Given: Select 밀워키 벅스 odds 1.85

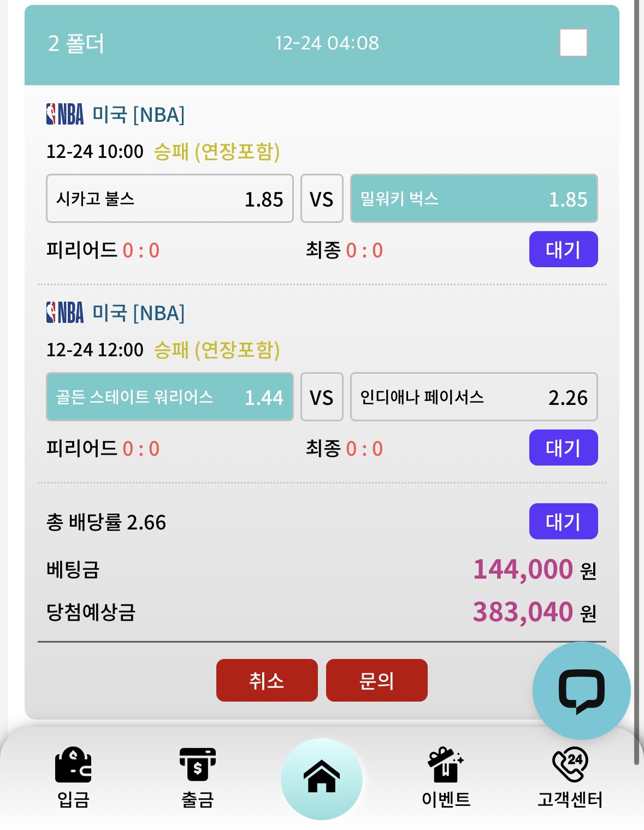Looking at the screenshot, I should [x=474, y=198].
